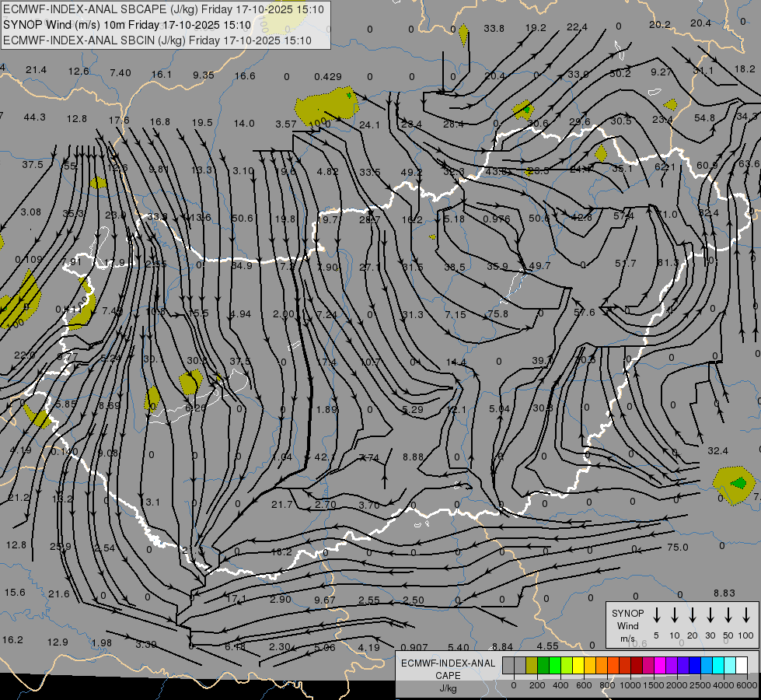761x700 pixels.
Task: Click the 0.429 value near top
Action: pyautogui.click(x=327, y=76)
